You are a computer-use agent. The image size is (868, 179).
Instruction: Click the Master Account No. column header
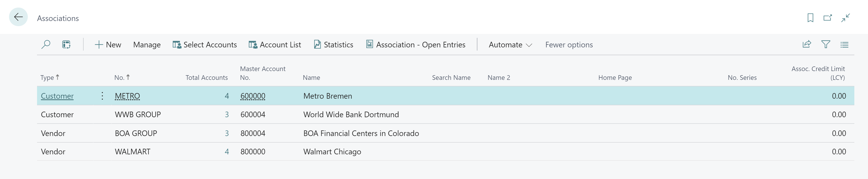pyautogui.click(x=262, y=73)
